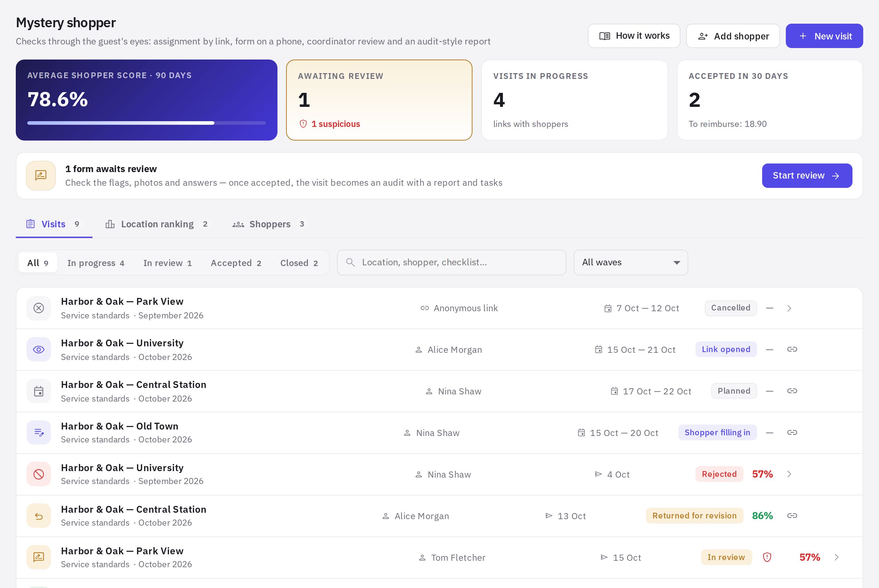Image resolution: width=879 pixels, height=588 pixels.
Task: Open the Awaiting review card
Action: pos(379,100)
